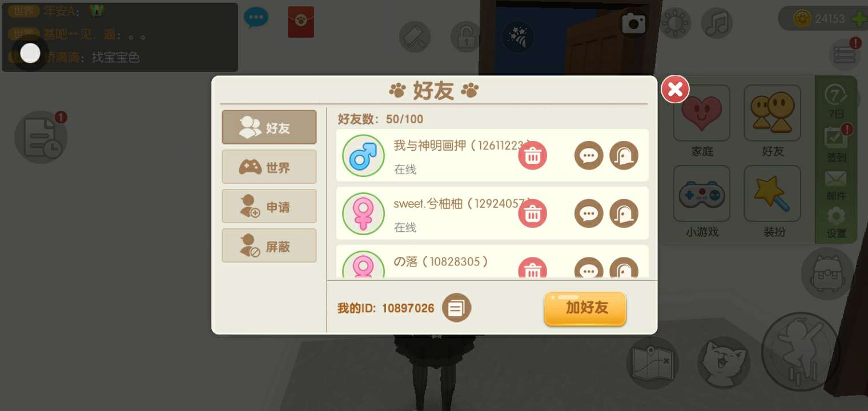This screenshot has height=411, width=868.
Task: Open the quest log with red badge
Action: click(41, 137)
